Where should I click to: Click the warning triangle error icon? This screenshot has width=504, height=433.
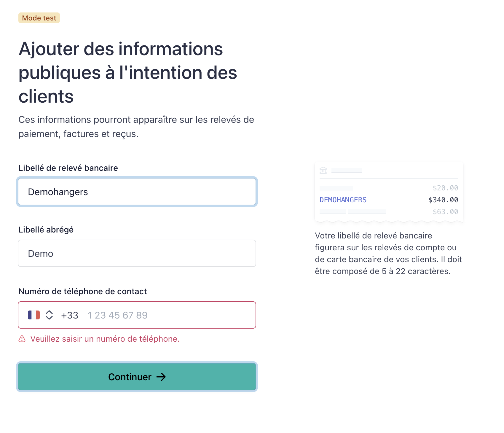(22, 339)
